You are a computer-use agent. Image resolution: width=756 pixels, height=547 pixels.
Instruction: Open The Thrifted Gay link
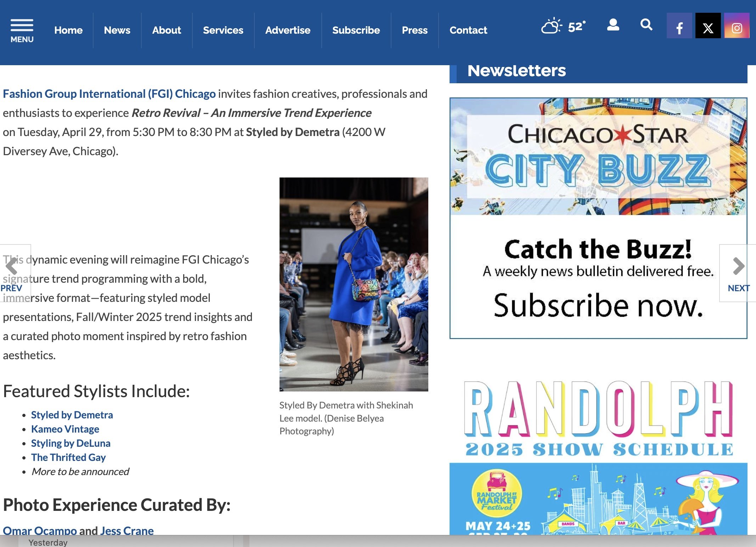pos(68,457)
